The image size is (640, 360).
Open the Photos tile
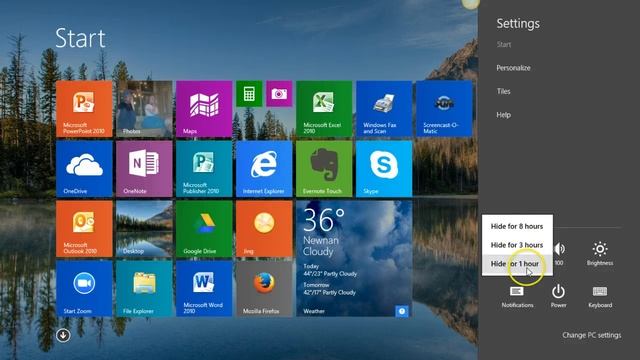tap(144, 109)
